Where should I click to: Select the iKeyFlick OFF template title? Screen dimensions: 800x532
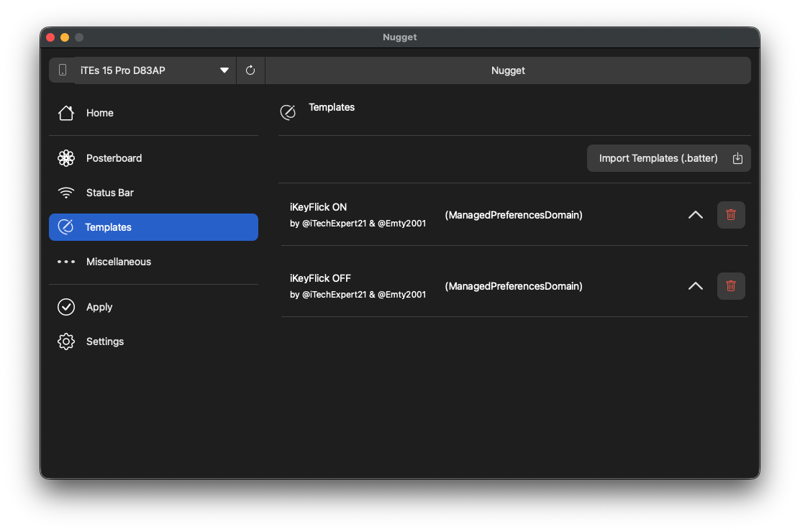320,278
